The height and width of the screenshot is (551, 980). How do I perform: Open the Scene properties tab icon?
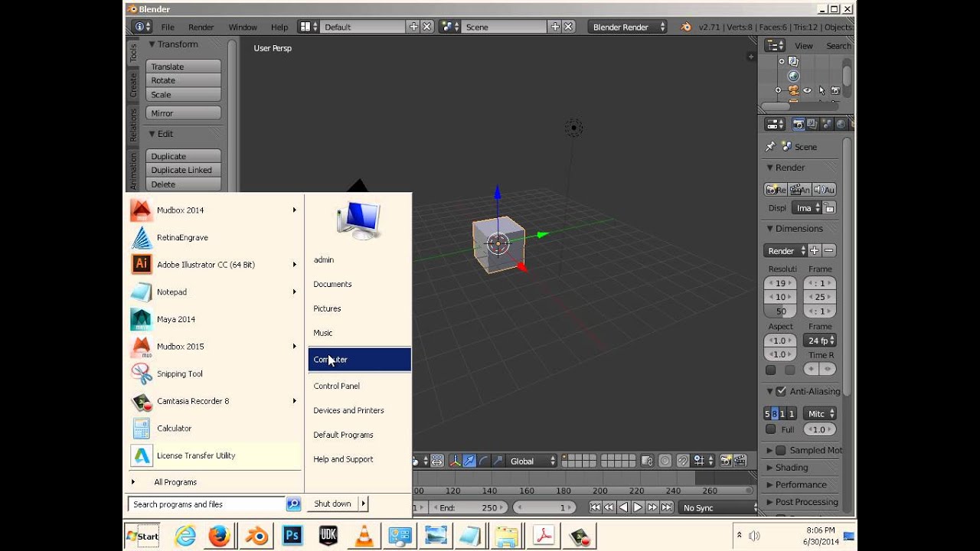(826, 124)
